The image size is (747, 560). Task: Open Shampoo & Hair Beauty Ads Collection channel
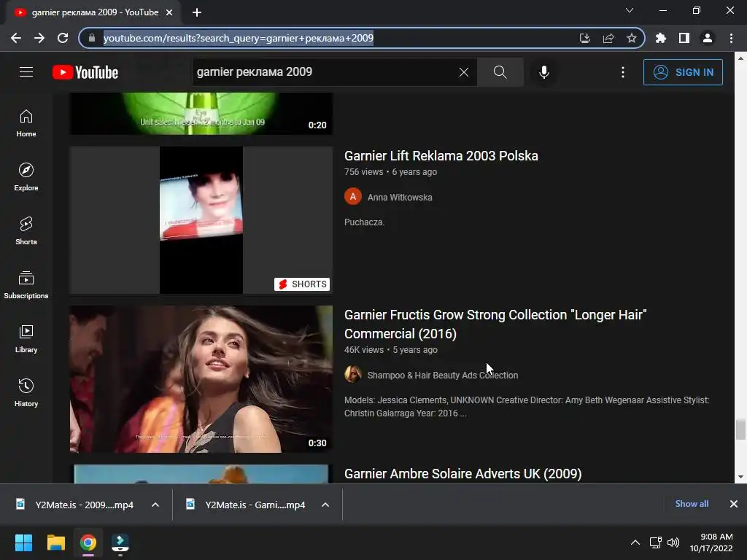(443, 376)
